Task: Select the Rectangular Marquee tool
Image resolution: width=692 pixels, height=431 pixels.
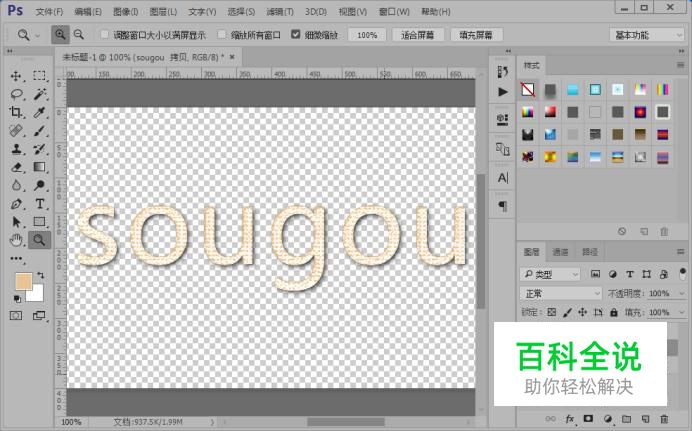Action: click(39, 76)
